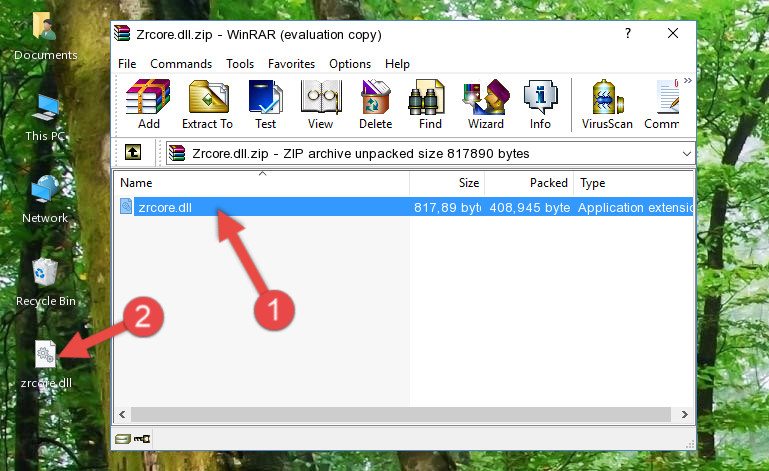Click the Extract To toolbar icon
The image size is (769, 471).
coord(207,105)
